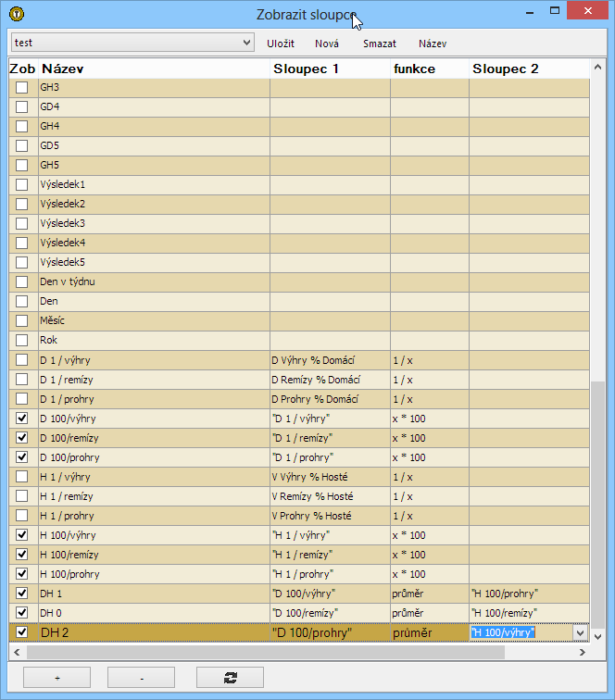
Task: Maximize the Zobrazit sloupce window
Action: point(555,11)
